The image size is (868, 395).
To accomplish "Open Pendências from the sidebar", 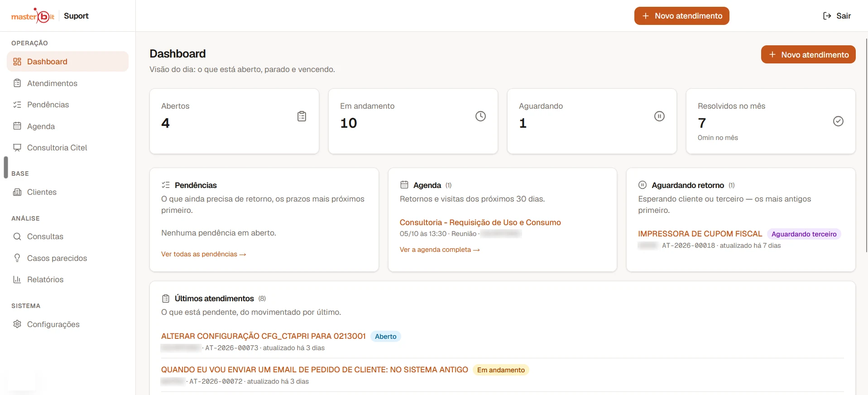I will coord(67,105).
